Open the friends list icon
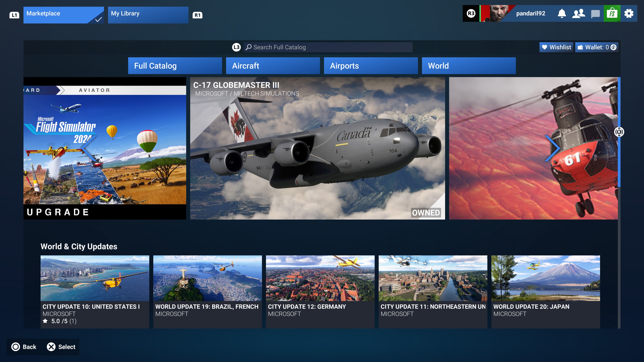Image resolution: width=644 pixels, height=362 pixels. [x=578, y=13]
